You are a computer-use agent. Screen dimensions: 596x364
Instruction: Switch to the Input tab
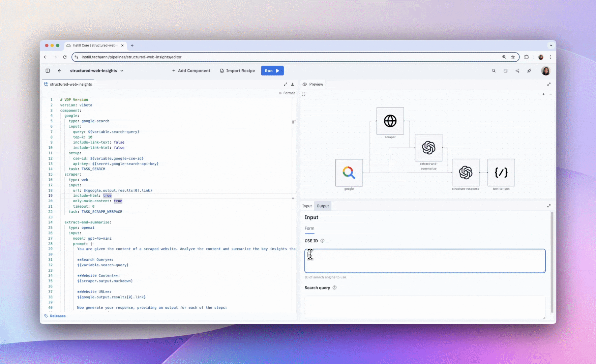307,206
